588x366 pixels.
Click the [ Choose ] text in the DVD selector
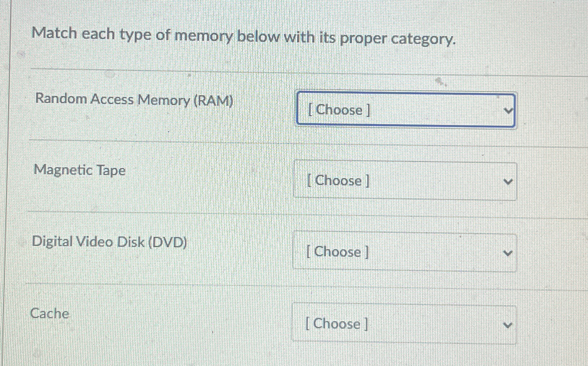(337, 252)
